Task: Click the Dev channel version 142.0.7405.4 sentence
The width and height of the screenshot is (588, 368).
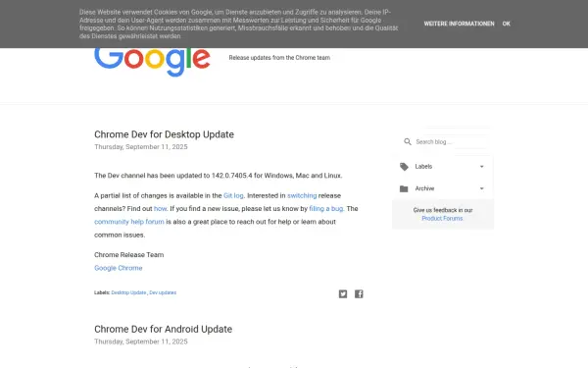Action: coord(219,176)
